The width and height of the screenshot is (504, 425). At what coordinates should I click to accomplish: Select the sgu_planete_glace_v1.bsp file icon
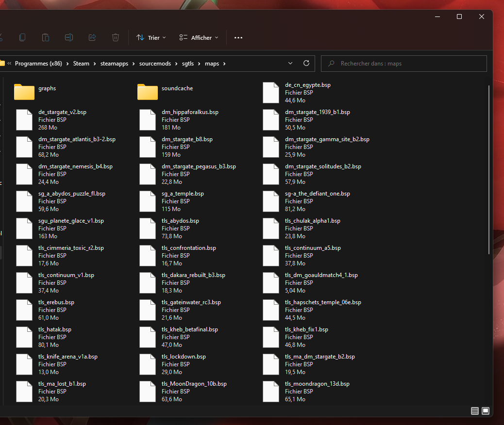pyautogui.click(x=24, y=229)
